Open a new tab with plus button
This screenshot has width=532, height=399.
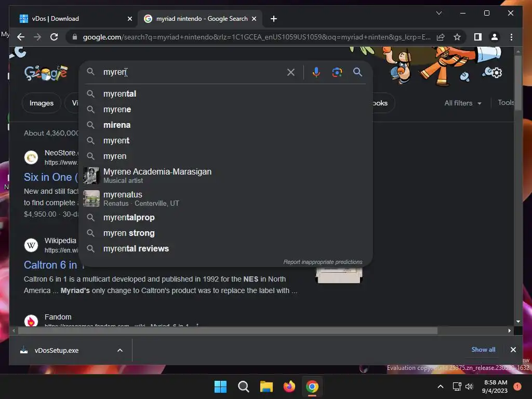(x=274, y=19)
